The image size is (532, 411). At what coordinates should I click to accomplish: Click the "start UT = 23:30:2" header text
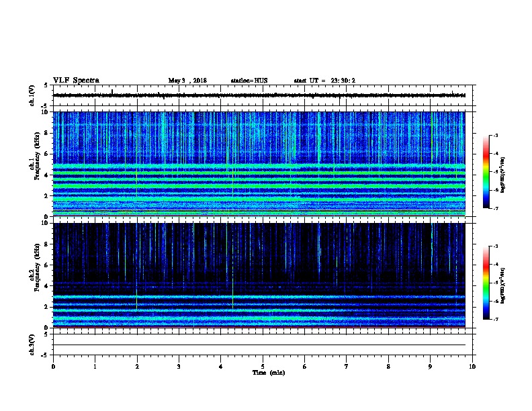(324, 81)
